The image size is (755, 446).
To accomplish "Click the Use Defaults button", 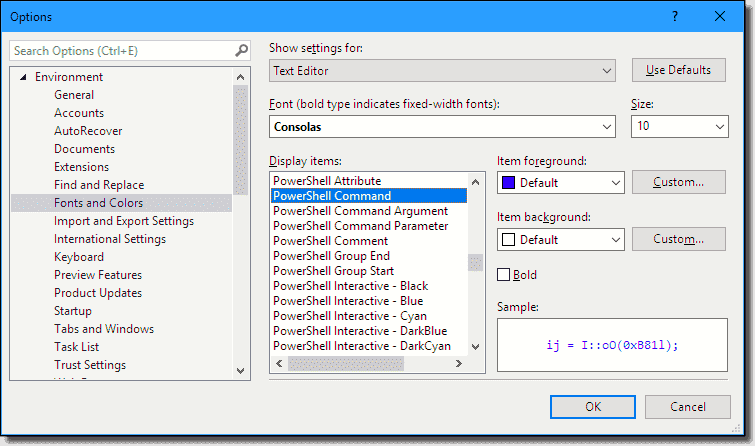I will (678, 70).
